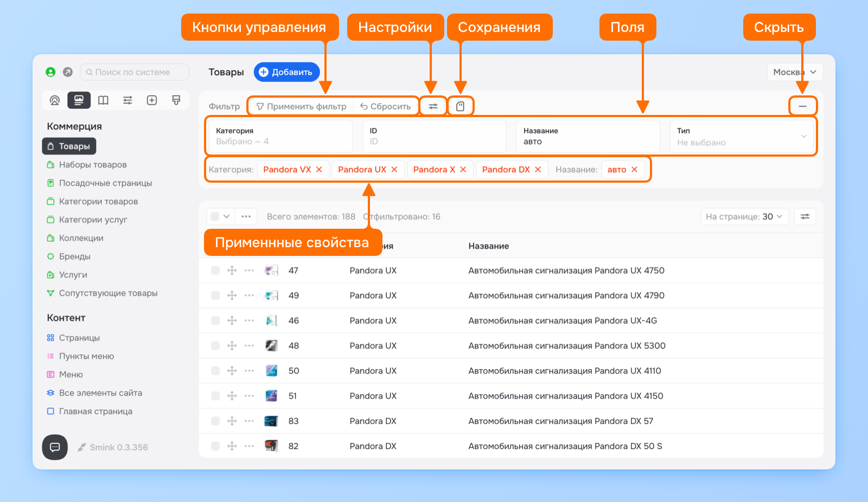
Task: Toggle the select-all checkbox
Action: 215,216
